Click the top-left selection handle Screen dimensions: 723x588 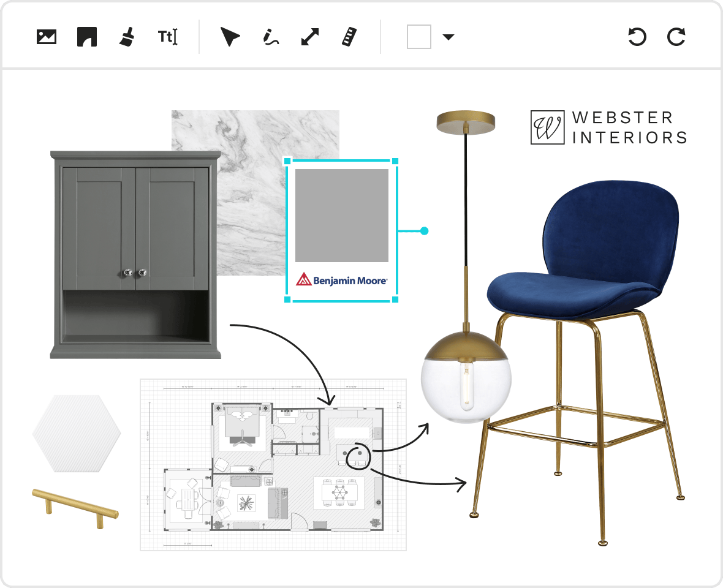coord(287,161)
